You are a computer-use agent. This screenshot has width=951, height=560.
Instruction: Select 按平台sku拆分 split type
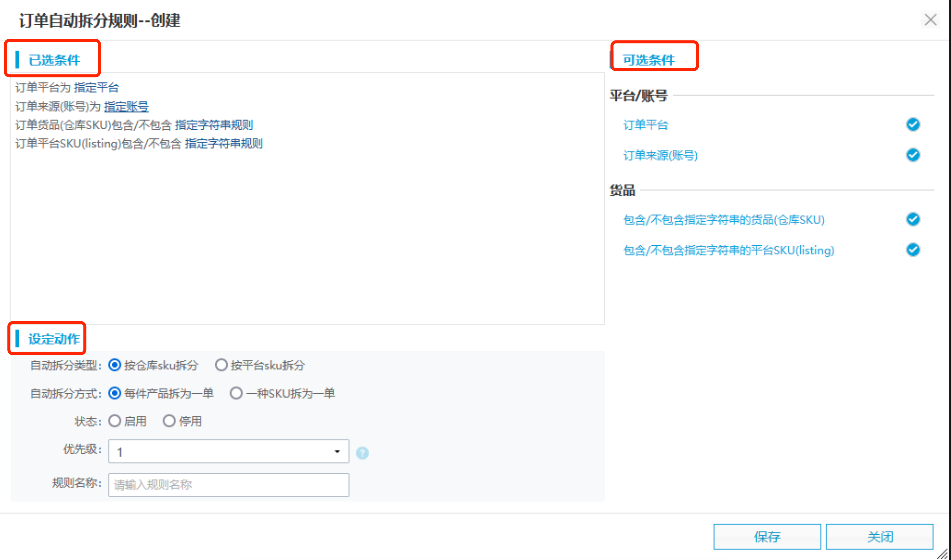pos(221,365)
